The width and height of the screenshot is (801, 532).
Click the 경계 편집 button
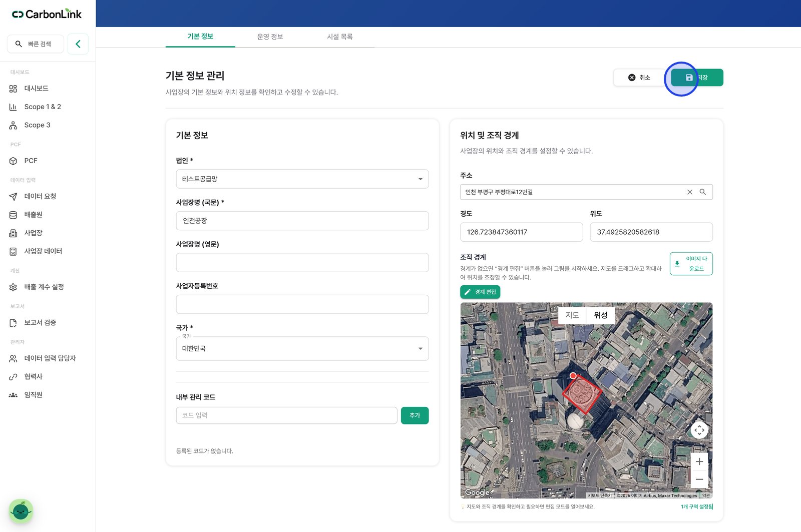click(480, 292)
